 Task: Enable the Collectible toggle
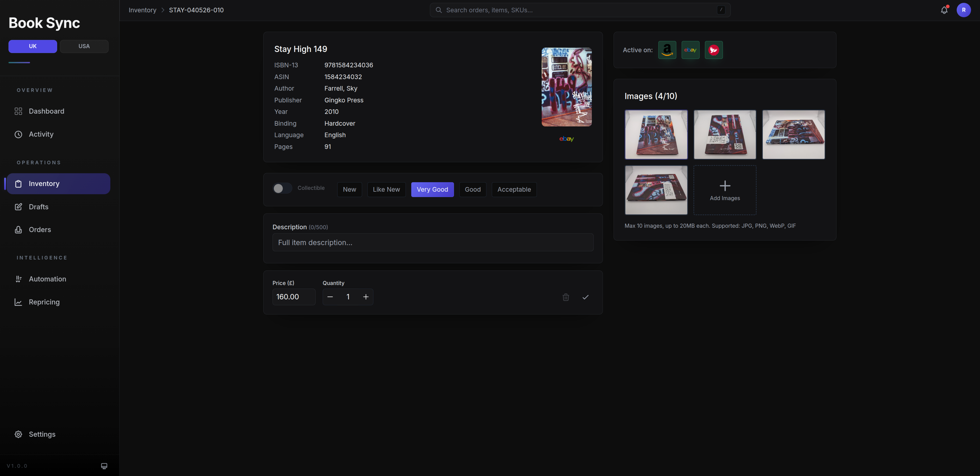click(x=282, y=188)
